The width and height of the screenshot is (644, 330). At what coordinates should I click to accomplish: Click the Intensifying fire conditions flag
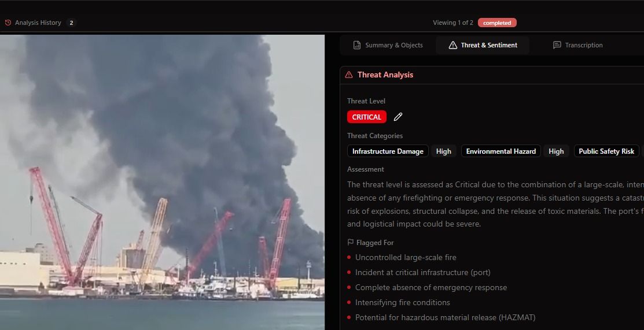403,302
